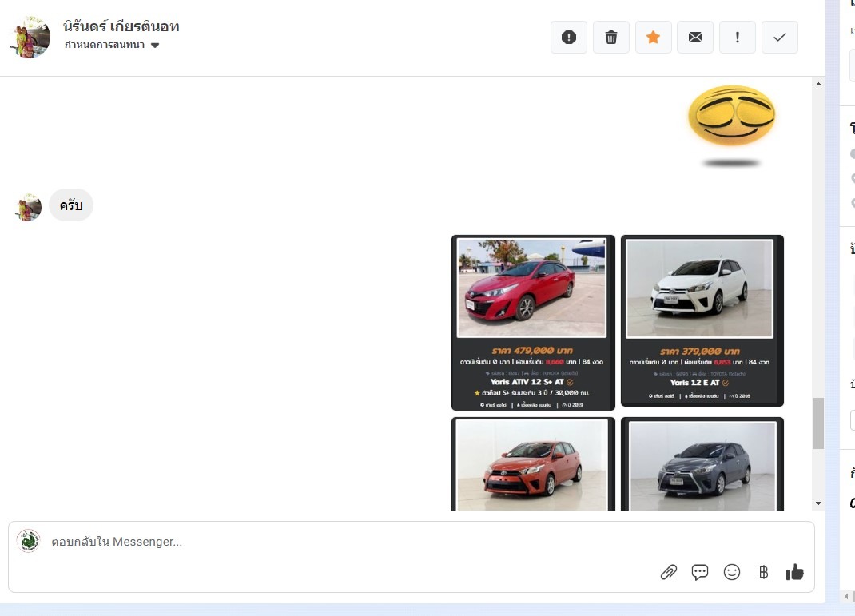Image resolution: width=855 pixels, height=616 pixels.
Task: Open white Yaris 379,000 baht image
Action: pos(702,320)
